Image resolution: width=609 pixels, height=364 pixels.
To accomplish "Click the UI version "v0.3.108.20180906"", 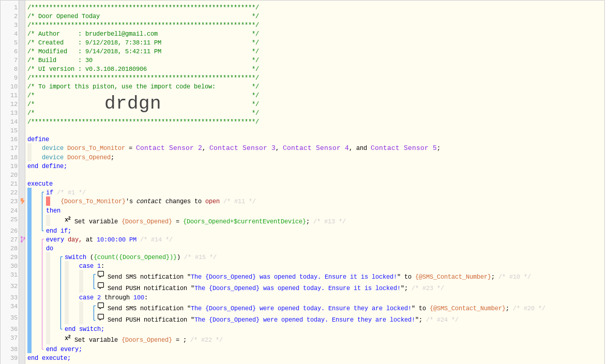I will [116, 69].
